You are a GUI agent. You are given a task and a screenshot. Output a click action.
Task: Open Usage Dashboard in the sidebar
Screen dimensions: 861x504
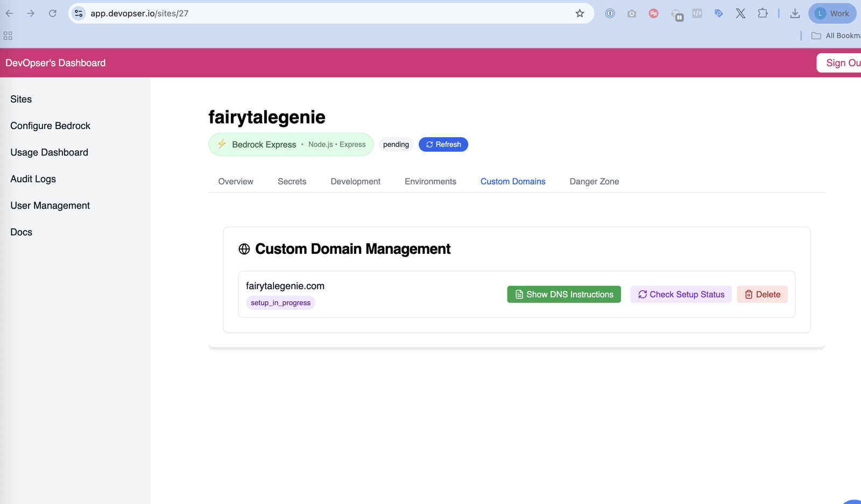pos(49,152)
